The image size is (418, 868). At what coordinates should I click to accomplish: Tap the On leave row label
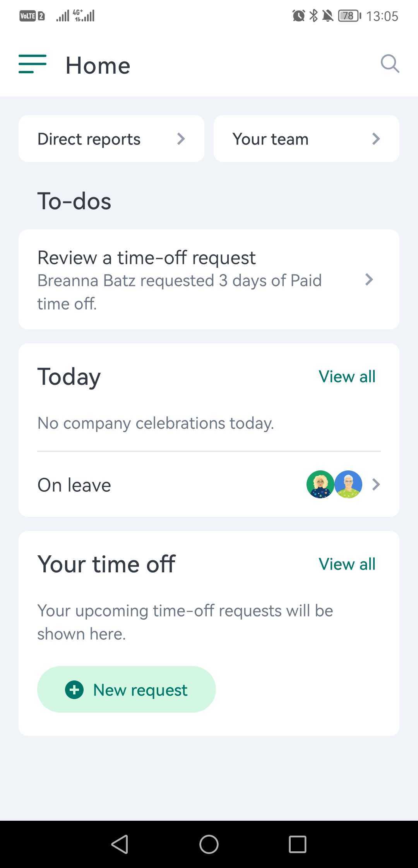[x=74, y=485]
